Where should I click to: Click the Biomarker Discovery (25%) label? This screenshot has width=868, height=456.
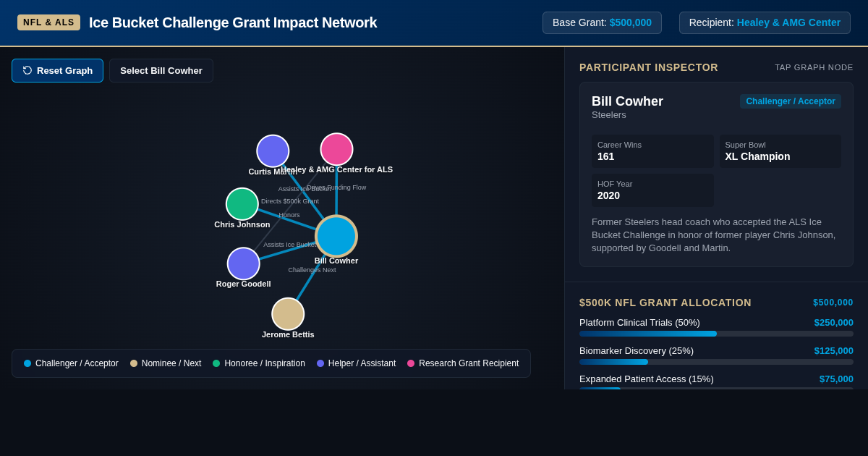click(x=637, y=351)
